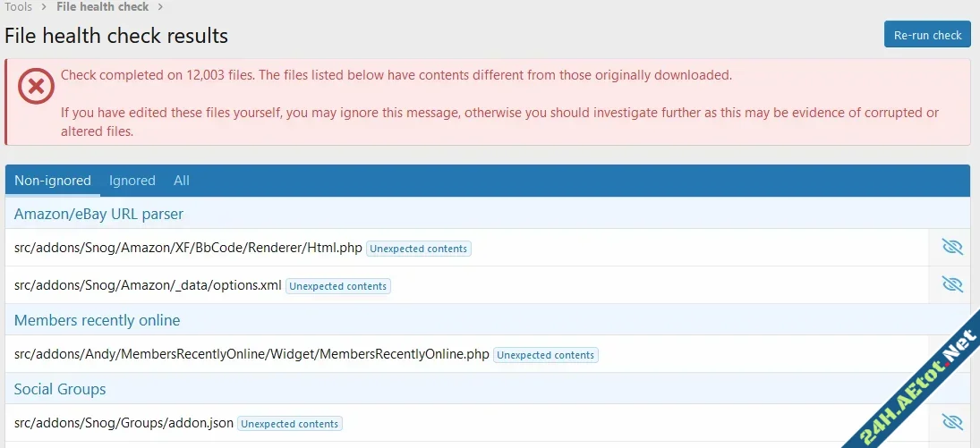Click the red error X icon
This screenshot has height=448, width=980.
click(x=37, y=87)
